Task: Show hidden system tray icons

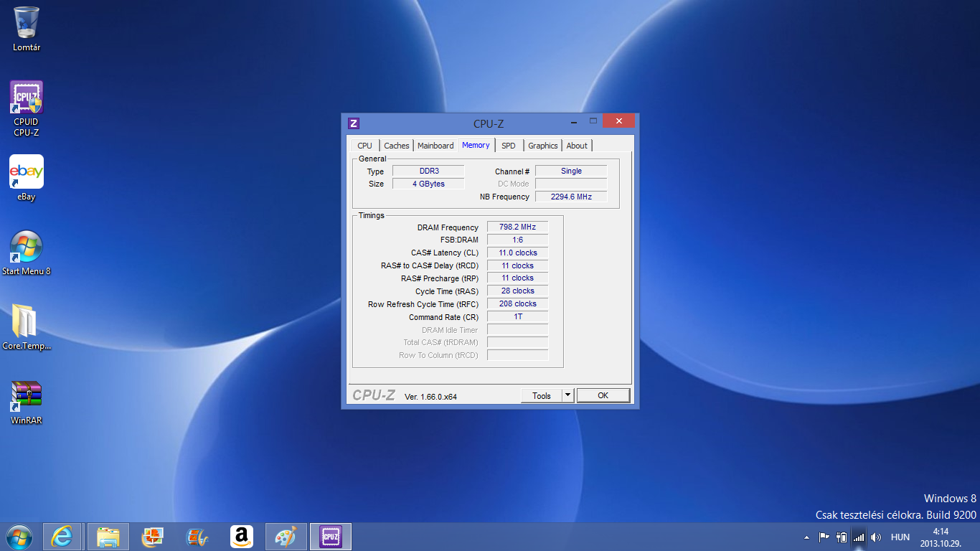Action: pyautogui.click(x=806, y=537)
